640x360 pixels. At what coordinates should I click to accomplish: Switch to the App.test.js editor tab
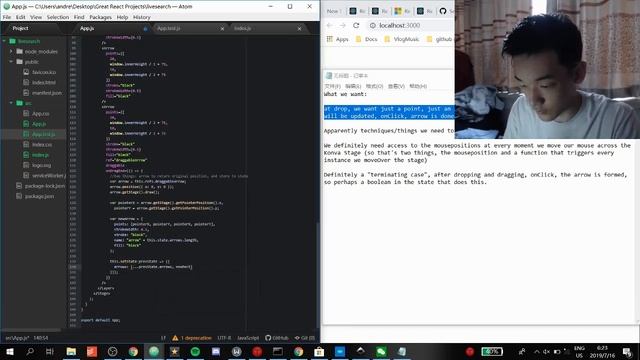(x=188, y=28)
